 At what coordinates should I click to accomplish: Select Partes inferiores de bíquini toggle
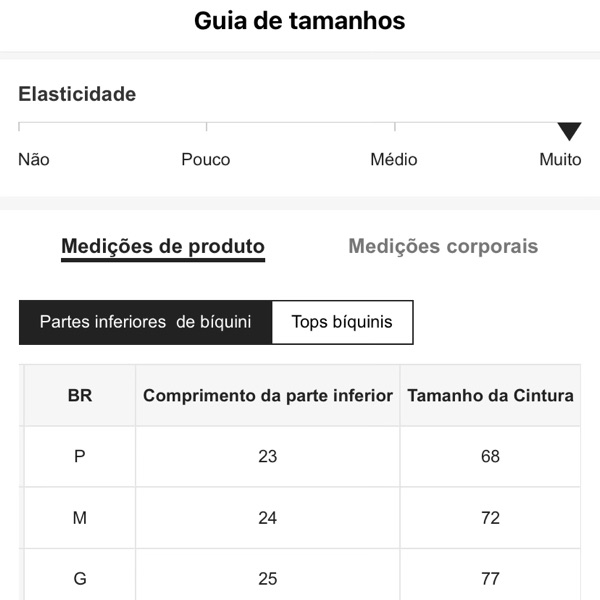coord(145,322)
